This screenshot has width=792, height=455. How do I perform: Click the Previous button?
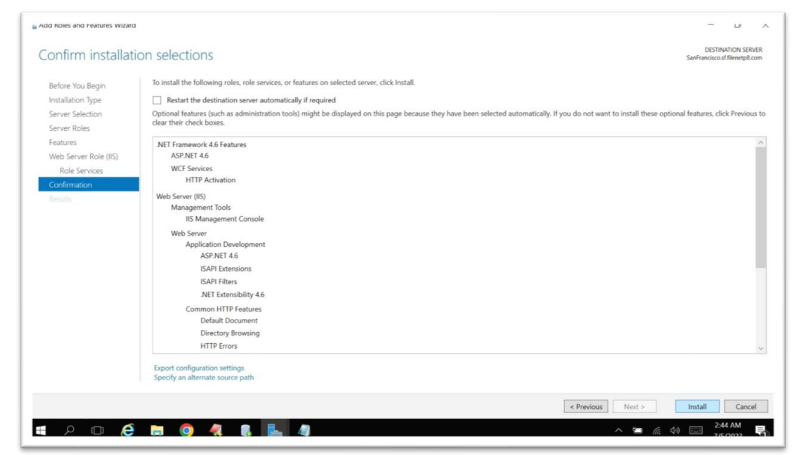tap(586, 407)
